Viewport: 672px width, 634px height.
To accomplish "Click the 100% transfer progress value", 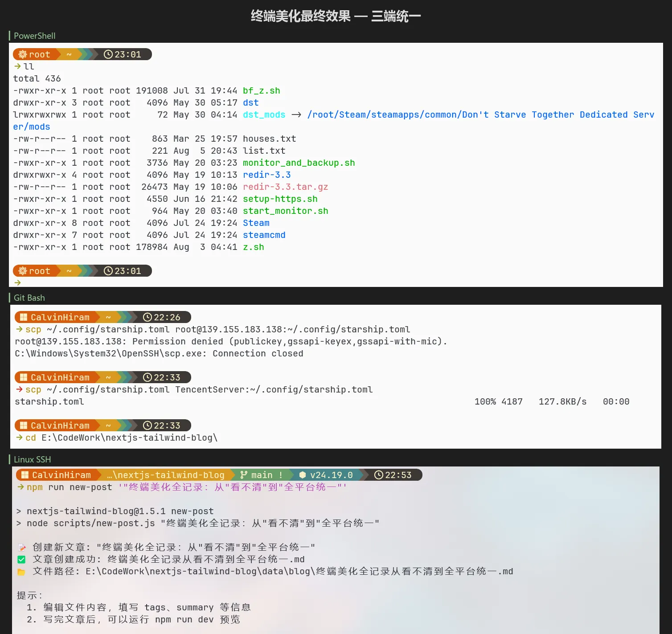I will point(485,402).
